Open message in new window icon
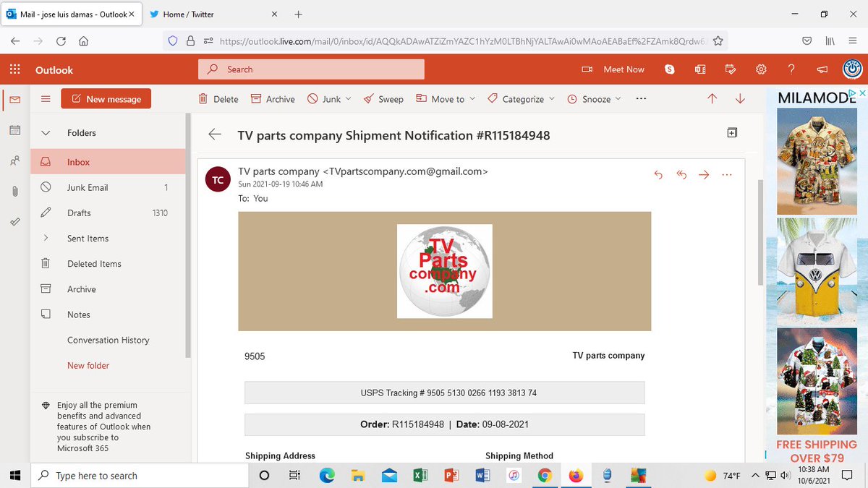The image size is (868, 488). (x=732, y=132)
